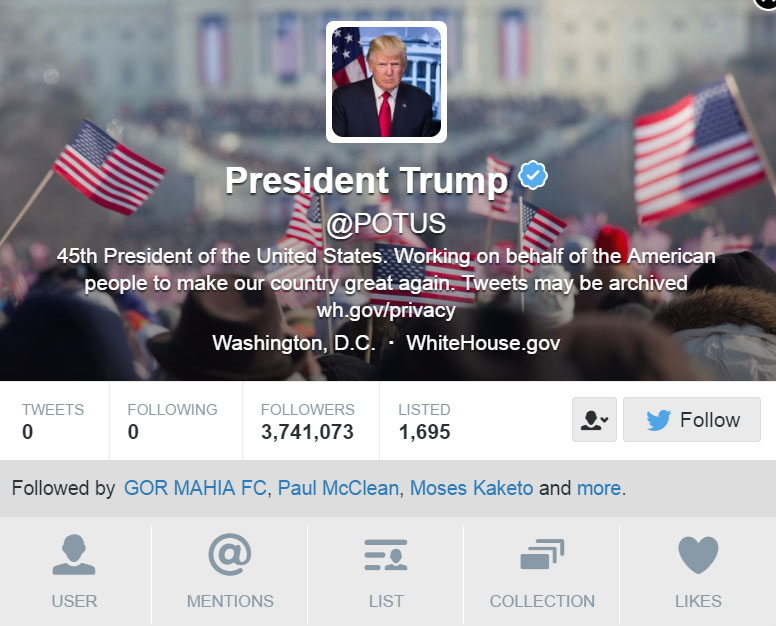Select the Mentions at-sign icon
The height and width of the screenshot is (626, 776).
(x=230, y=554)
